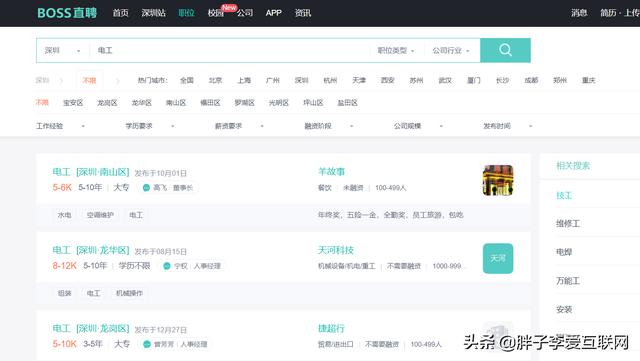Select 职位 tab in top navigation
640x361 pixels.
pyautogui.click(x=187, y=13)
